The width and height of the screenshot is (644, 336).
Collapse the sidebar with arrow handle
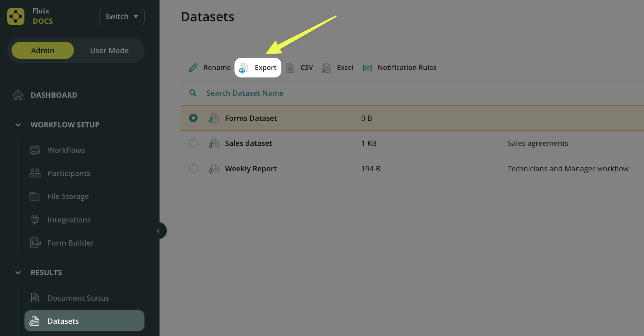[159, 231]
